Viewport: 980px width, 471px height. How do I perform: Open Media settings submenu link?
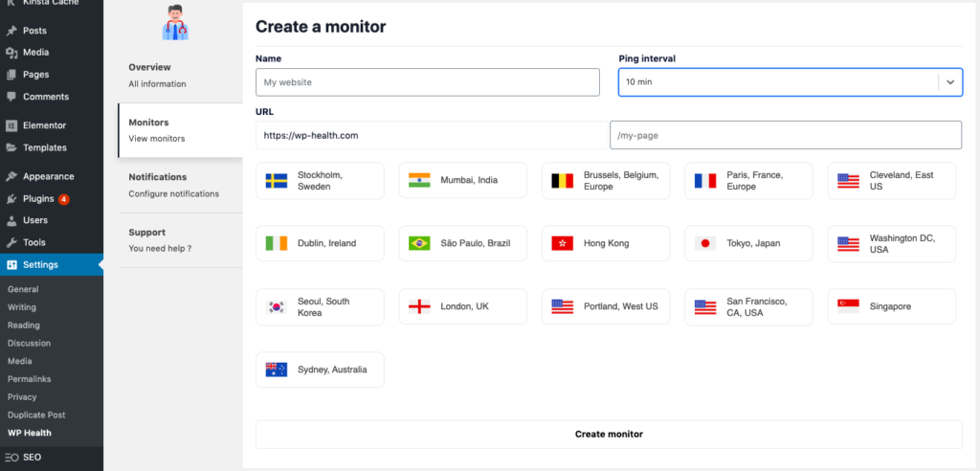[x=18, y=362]
